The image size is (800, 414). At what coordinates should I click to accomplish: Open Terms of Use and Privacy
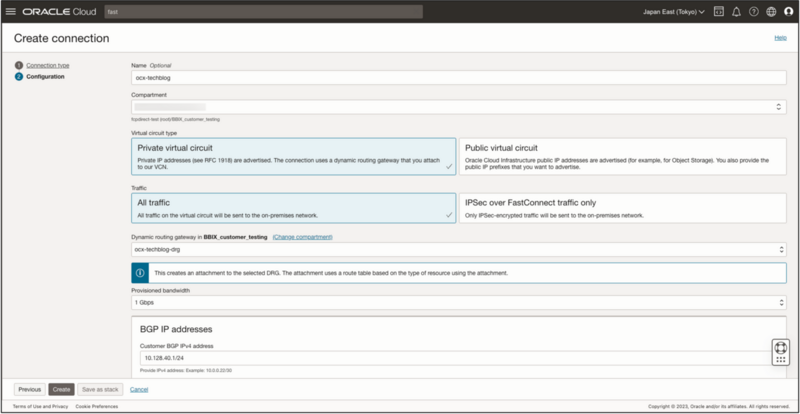point(40,406)
